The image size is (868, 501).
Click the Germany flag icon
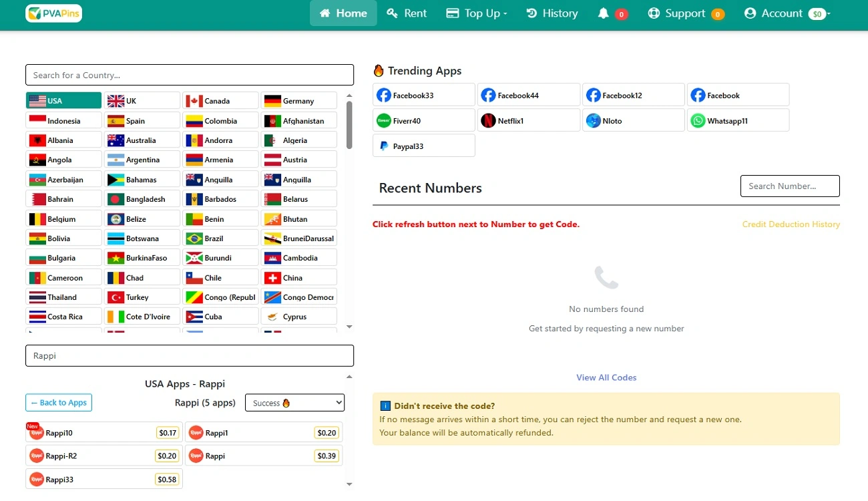pos(272,101)
